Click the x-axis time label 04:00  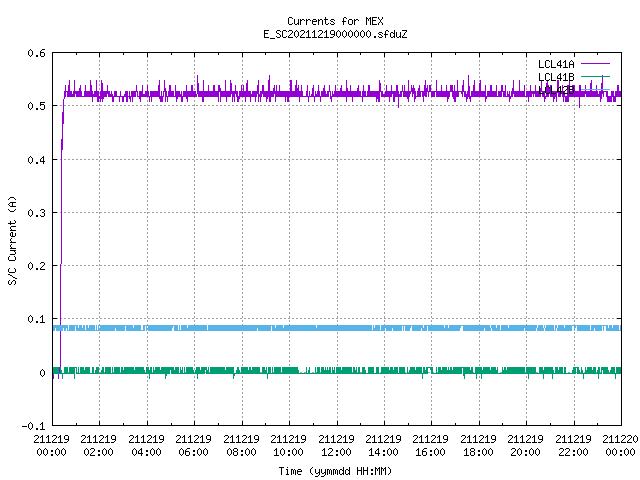click(x=146, y=452)
